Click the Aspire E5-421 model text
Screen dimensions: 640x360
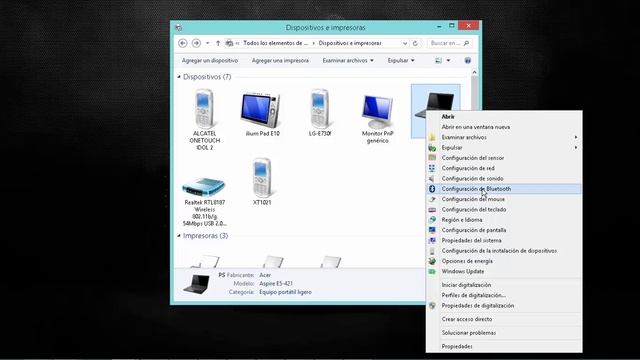pyautogui.click(x=276, y=283)
